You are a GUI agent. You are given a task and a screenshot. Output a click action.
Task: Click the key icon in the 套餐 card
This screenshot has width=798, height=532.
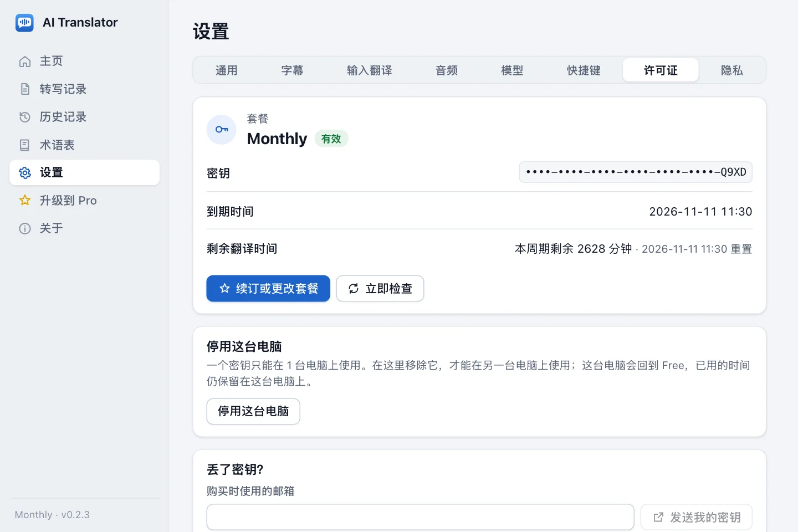point(222,130)
